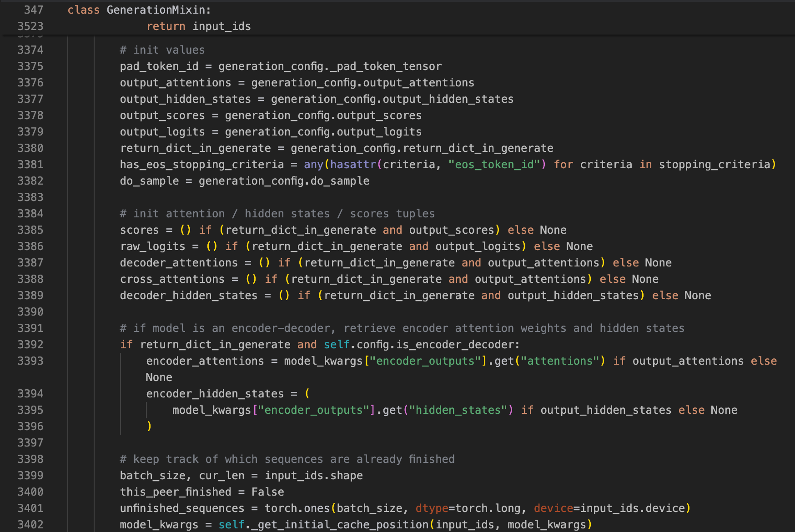Select line number 3402 in the gutter

[x=30, y=525]
